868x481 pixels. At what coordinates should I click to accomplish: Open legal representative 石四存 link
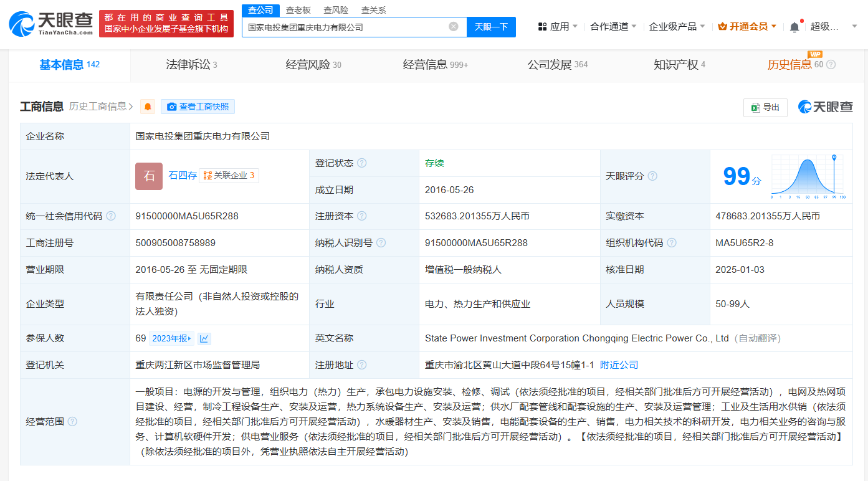pyautogui.click(x=183, y=176)
